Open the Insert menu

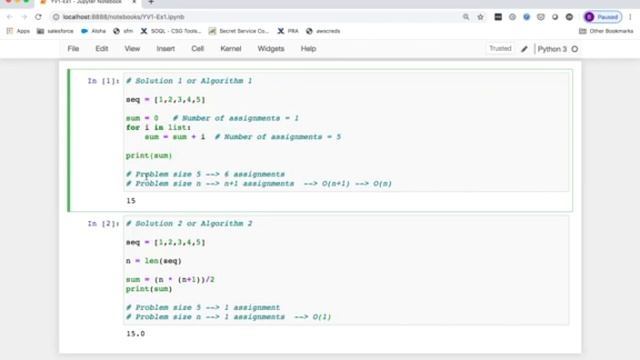click(166, 49)
